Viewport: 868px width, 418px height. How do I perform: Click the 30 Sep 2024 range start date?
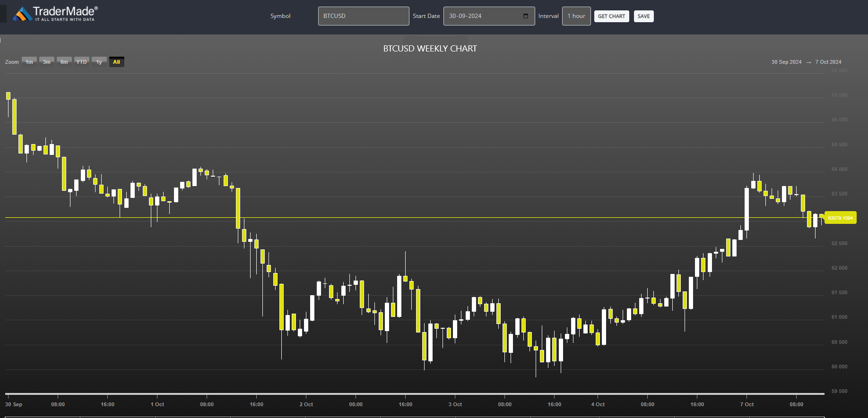[786, 62]
